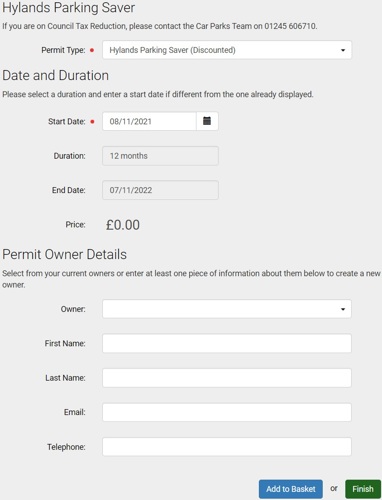Focus the First Name text box
Viewport: 382px width, 500px height.
227,343
